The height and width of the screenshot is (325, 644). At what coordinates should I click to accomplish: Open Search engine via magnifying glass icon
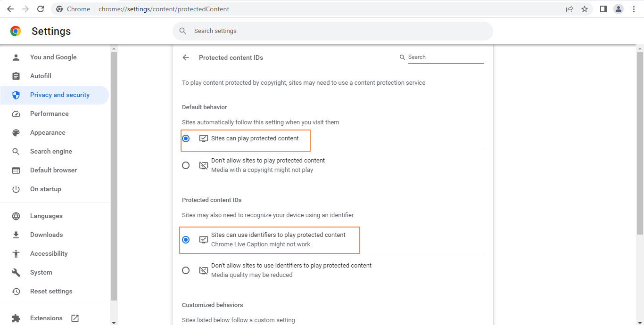pos(16,151)
